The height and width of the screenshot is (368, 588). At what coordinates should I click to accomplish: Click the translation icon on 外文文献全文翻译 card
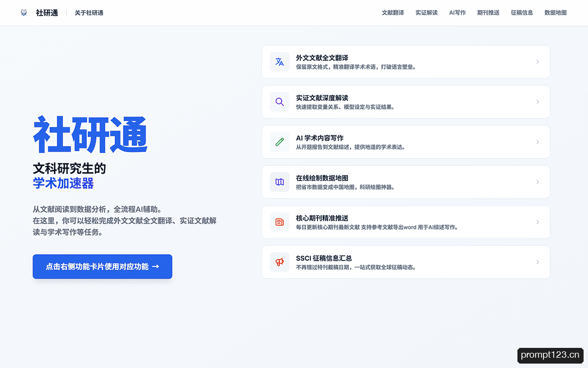click(280, 62)
